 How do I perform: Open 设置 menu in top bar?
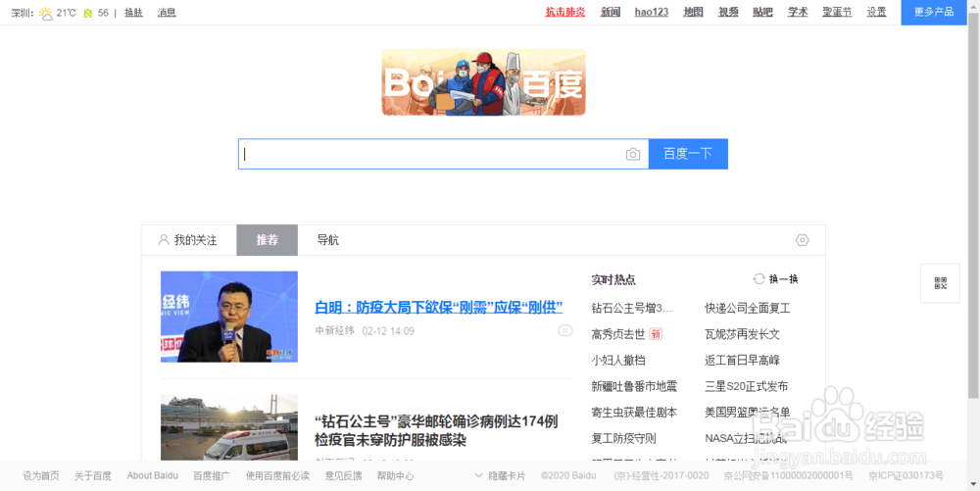coord(876,12)
